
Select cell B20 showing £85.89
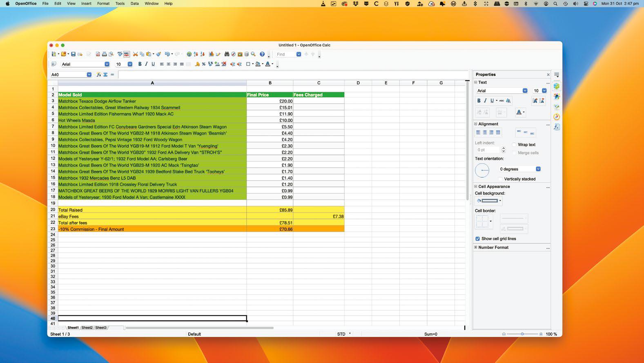[x=270, y=210]
